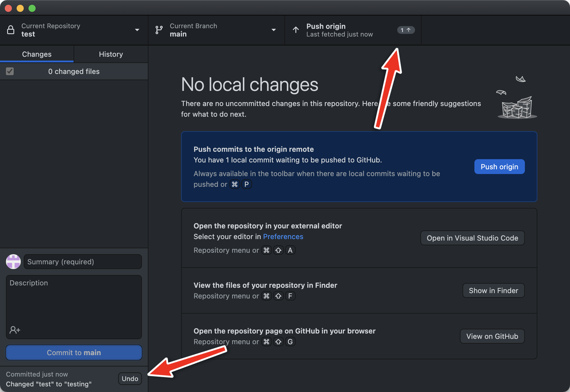570x392 pixels.
Task: Click Open in Visual Studio Code
Action: point(472,238)
